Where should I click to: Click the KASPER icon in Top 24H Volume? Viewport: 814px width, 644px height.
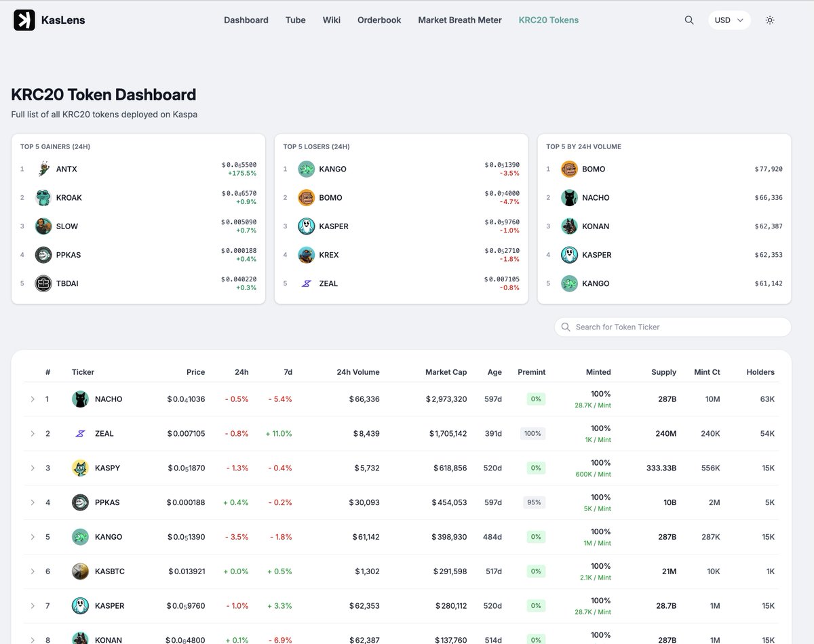[x=569, y=255]
